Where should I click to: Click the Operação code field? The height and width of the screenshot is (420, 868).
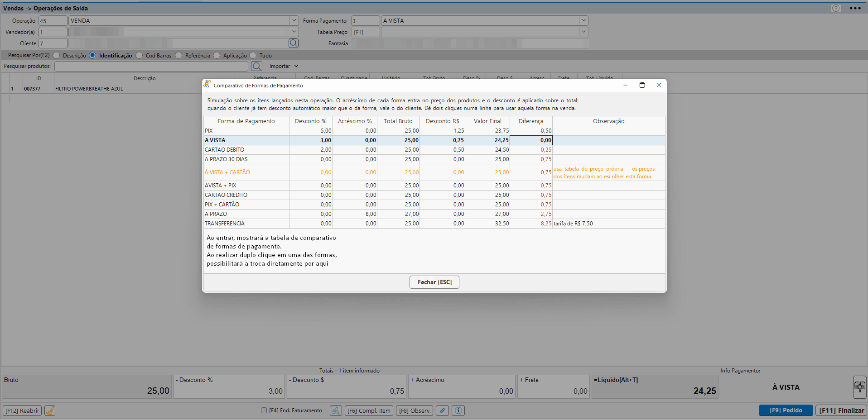point(53,20)
